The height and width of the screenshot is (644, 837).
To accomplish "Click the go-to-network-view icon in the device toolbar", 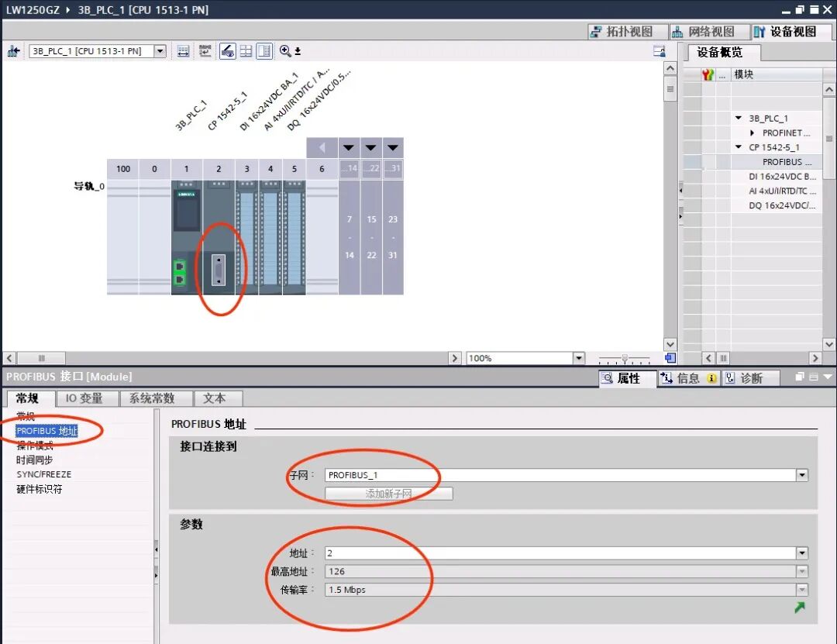I will (x=13, y=51).
